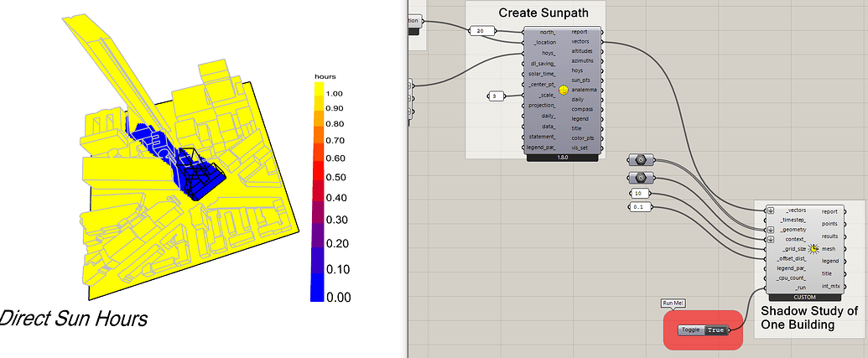Click the yellow sunpath icon on Create Sunpath component

[564, 90]
